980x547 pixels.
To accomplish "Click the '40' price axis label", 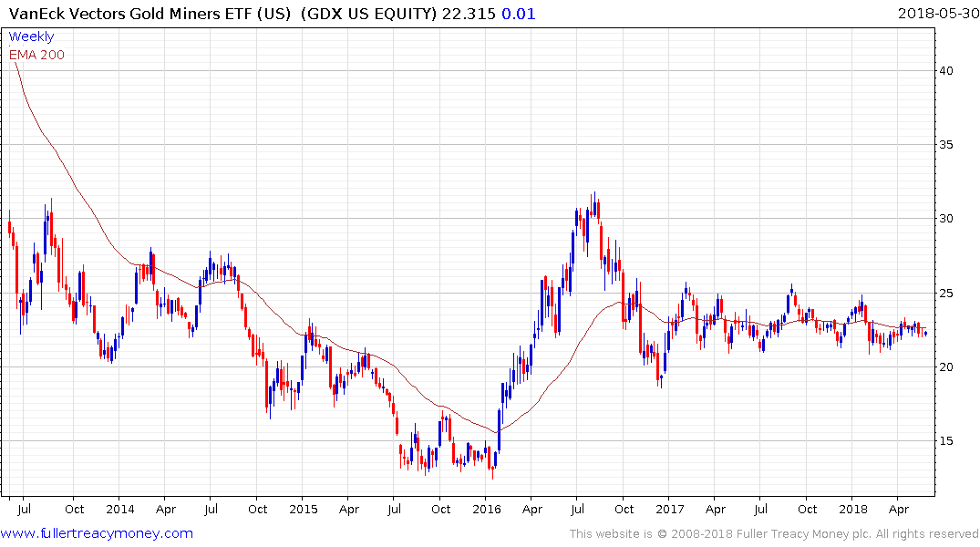I will tap(946, 71).
